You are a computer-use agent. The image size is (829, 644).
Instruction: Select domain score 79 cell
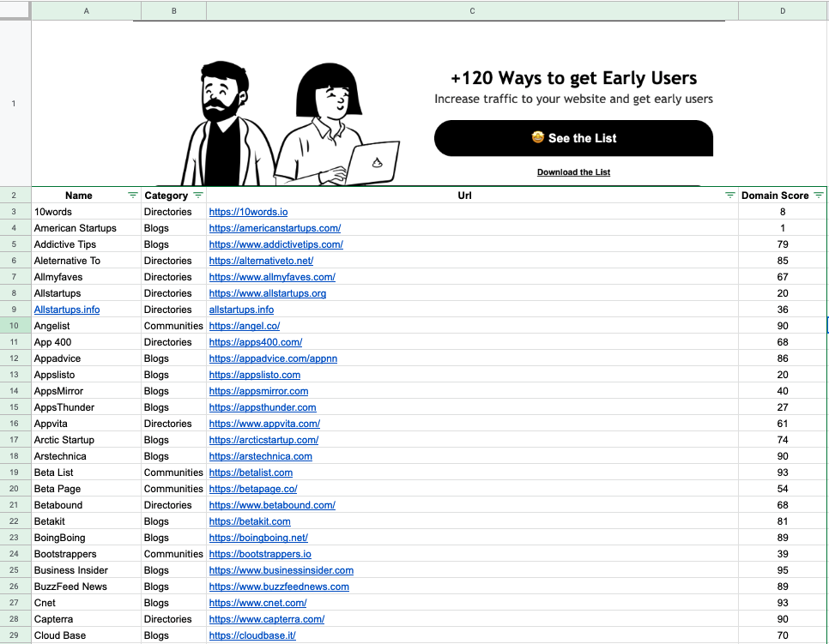[x=783, y=244]
